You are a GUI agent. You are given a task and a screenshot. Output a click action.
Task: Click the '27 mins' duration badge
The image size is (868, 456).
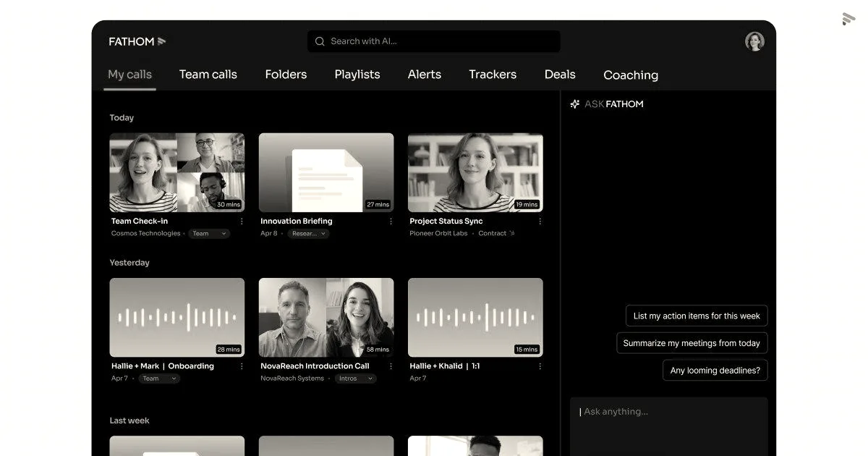378,205
